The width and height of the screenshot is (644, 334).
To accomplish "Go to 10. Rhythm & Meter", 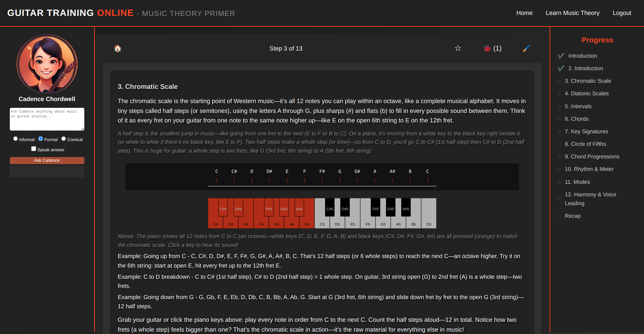I will tap(589, 169).
